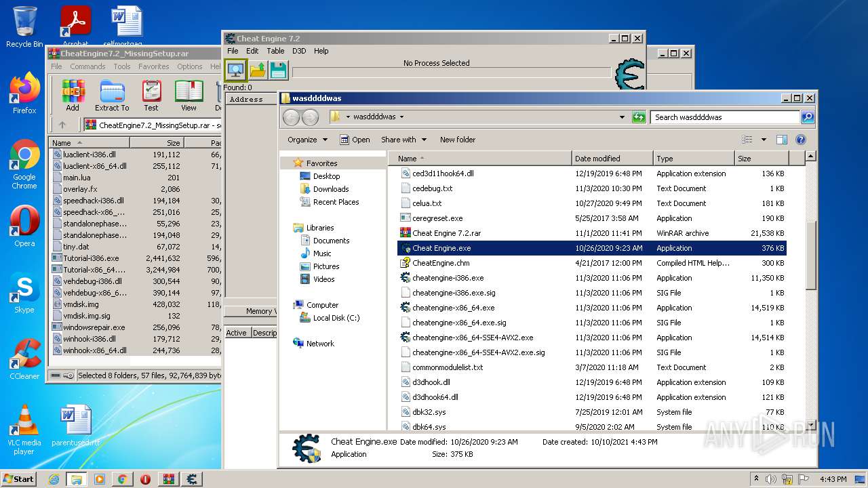This screenshot has height=488, width=868.
Task: Click the Explorer Back navigation button
Action: point(291,117)
